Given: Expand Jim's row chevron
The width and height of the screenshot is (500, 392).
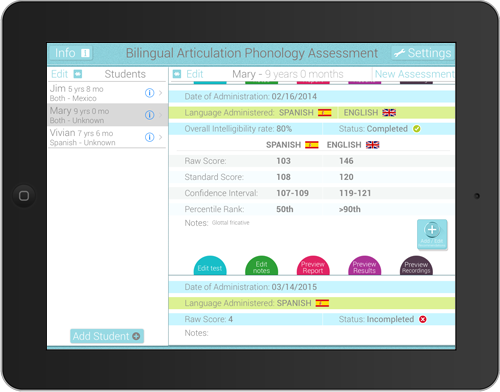Looking at the screenshot, I should (x=161, y=93).
